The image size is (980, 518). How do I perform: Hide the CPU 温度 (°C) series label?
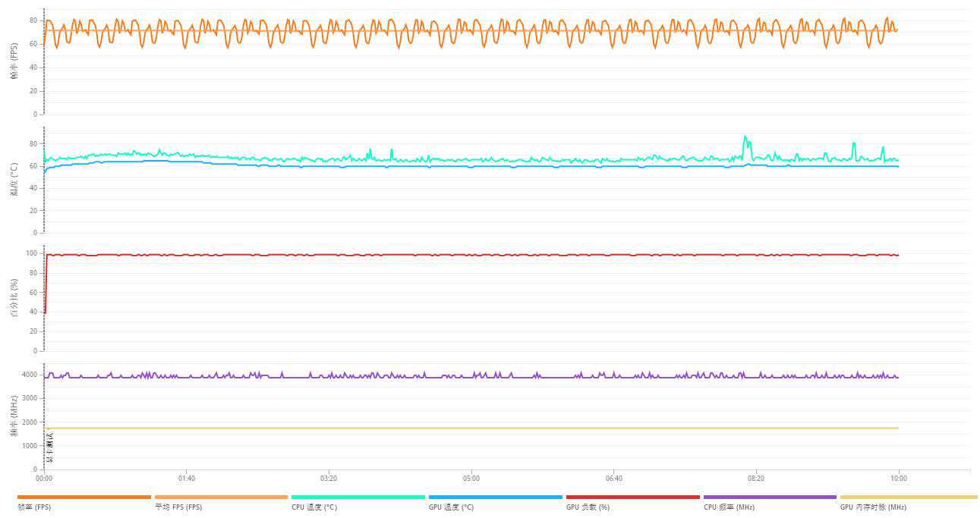314,507
